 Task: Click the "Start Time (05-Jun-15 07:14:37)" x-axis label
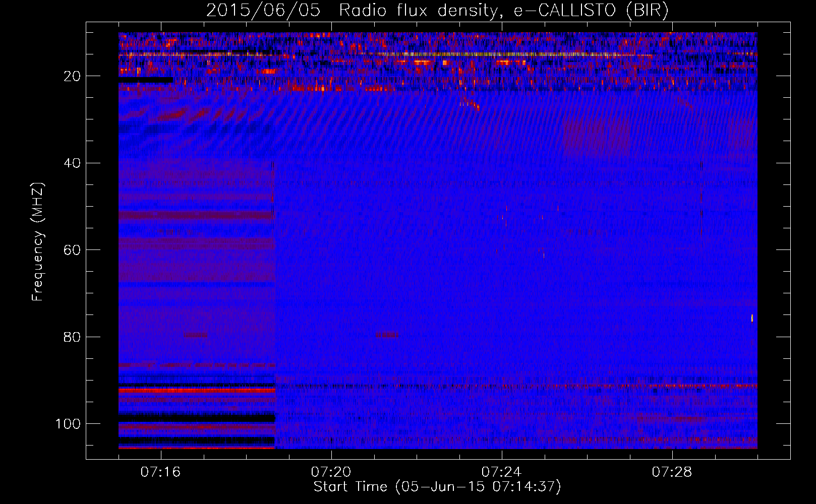tap(437, 487)
